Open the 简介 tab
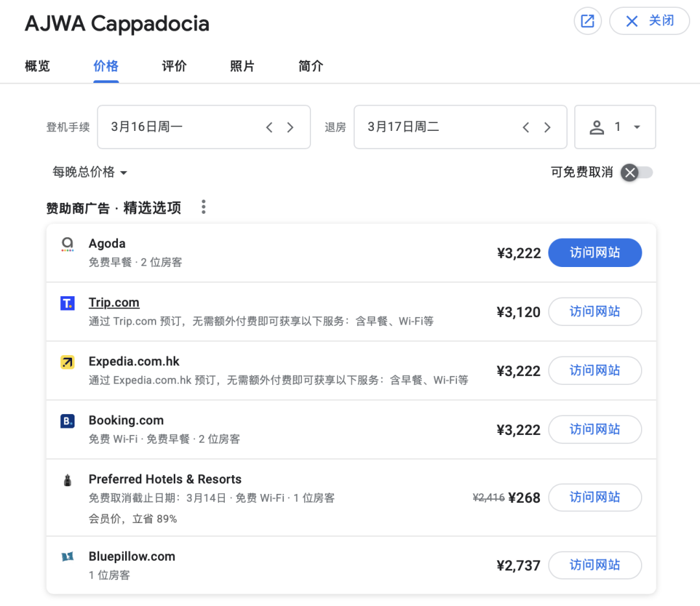The image size is (700, 606). (x=310, y=66)
